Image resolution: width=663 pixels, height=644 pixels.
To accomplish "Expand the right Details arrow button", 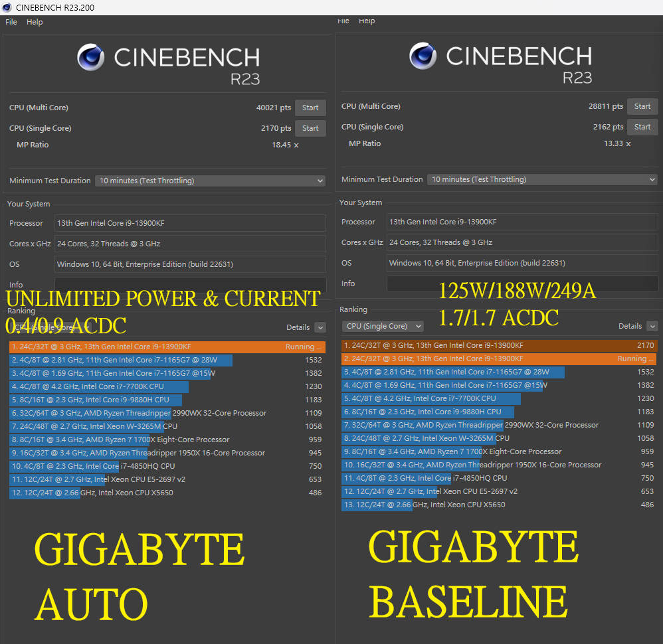I will 652,326.
